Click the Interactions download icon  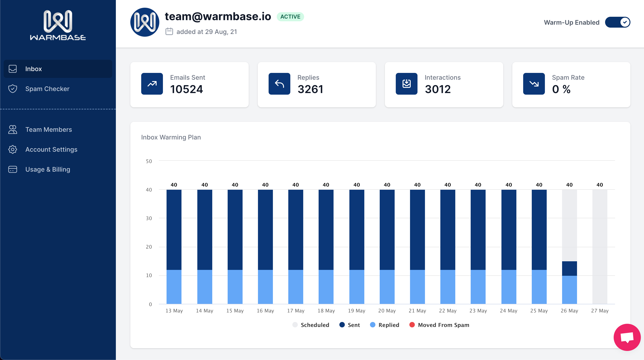click(406, 84)
